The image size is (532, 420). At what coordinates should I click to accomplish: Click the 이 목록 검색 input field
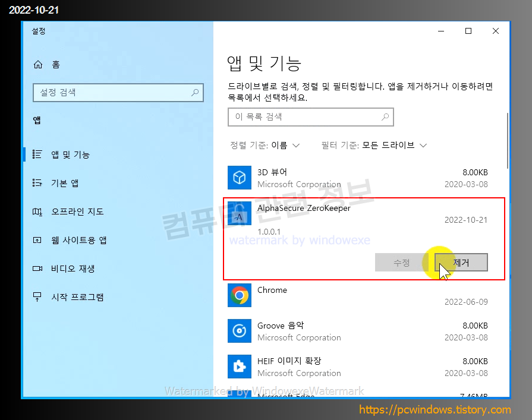pyautogui.click(x=310, y=117)
